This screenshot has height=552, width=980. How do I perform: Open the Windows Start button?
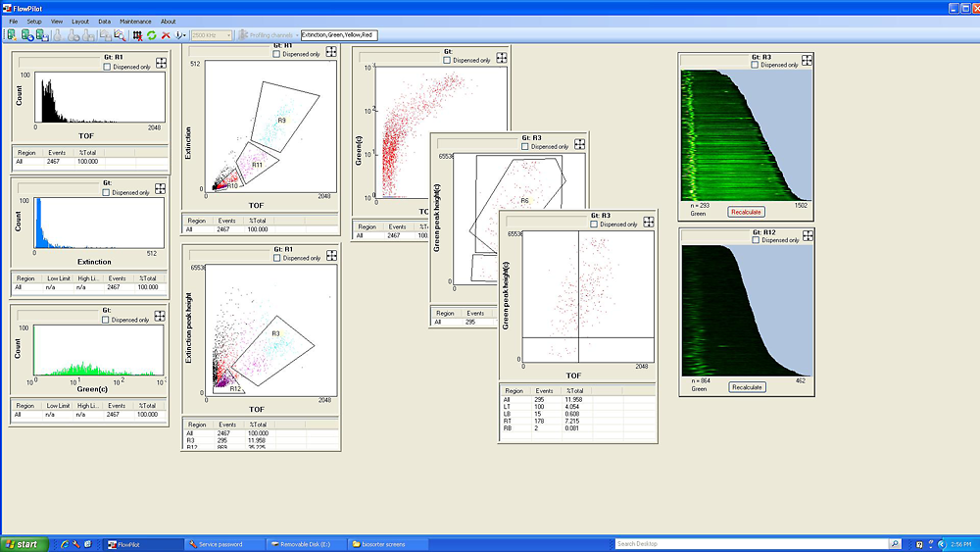[24, 544]
